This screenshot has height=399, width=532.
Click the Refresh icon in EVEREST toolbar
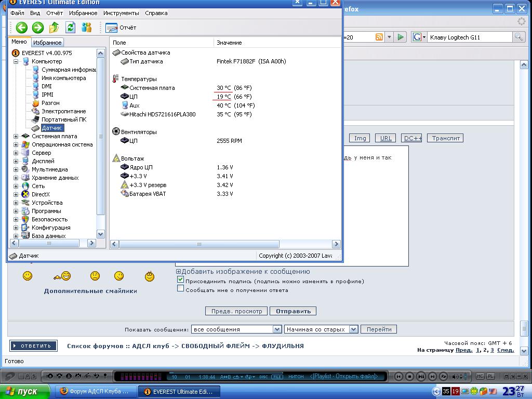point(70,28)
